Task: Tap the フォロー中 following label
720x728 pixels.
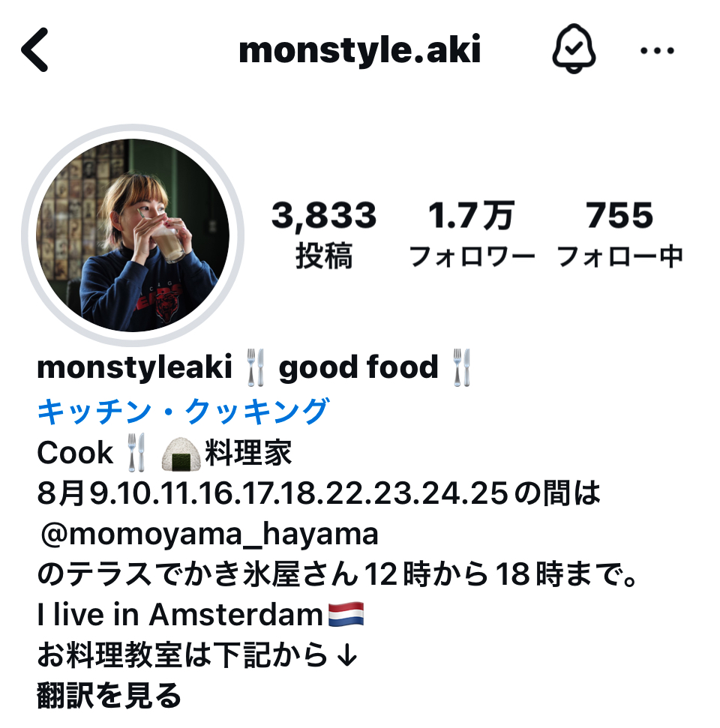Action: tap(619, 256)
